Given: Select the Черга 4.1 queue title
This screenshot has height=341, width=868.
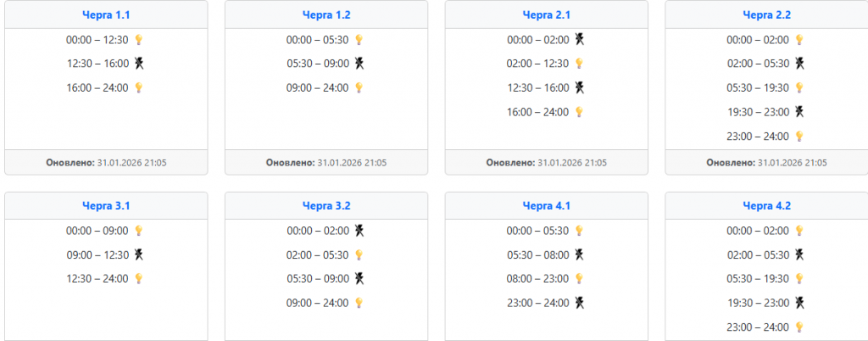Looking at the screenshot, I should 547,205.
